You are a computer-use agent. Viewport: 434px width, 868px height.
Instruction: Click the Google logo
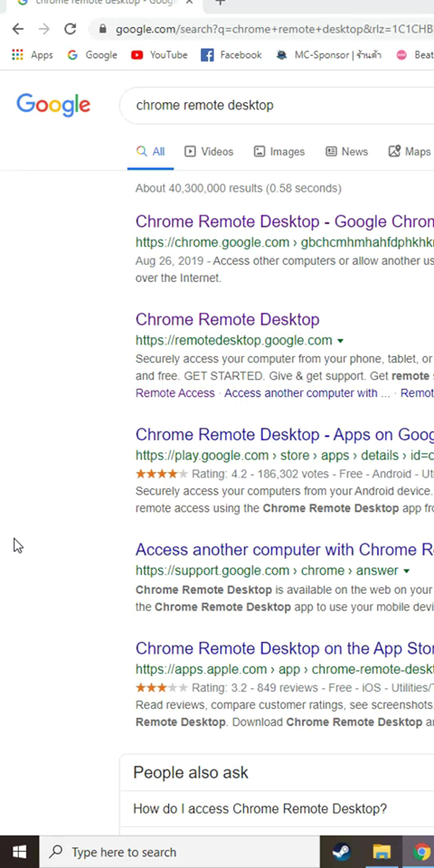click(x=53, y=105)
